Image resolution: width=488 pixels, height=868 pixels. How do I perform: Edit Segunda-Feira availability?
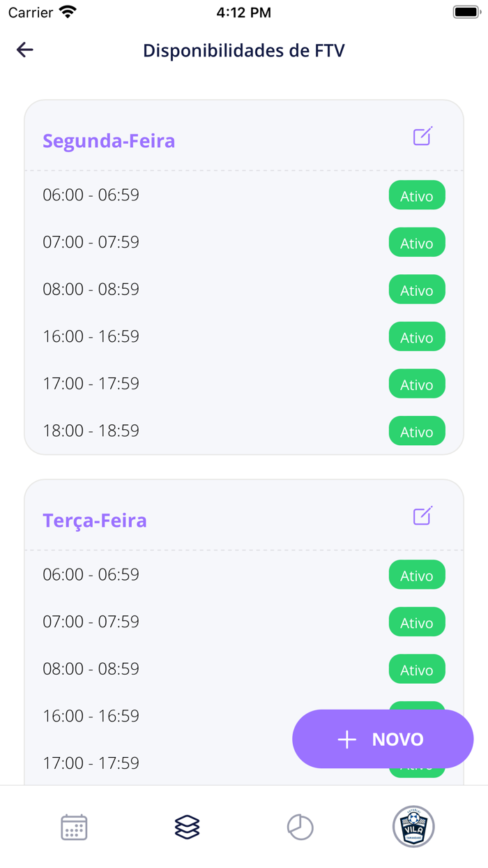click(x=422, y=136)
